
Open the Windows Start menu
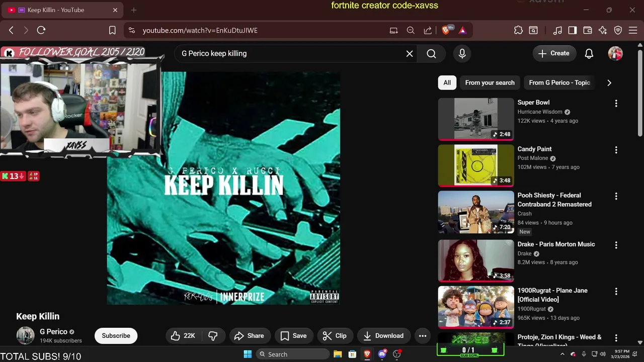pos(248,354)
